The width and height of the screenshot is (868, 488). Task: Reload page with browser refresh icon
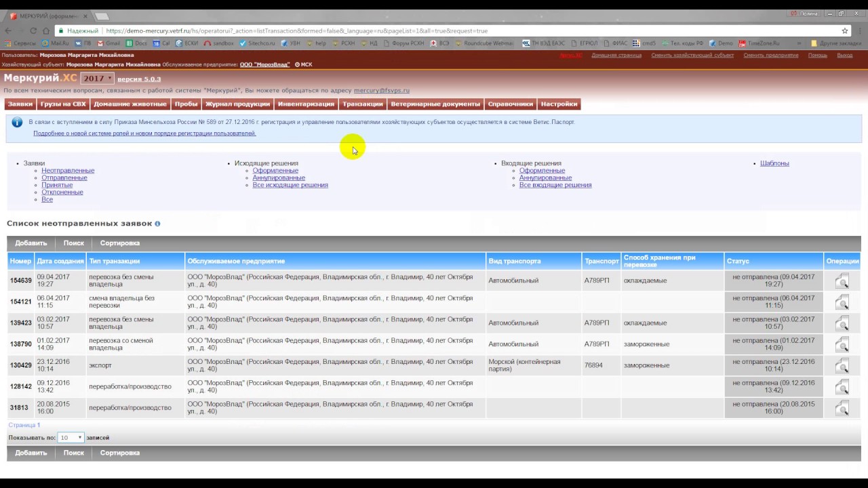tap(33, 30)
